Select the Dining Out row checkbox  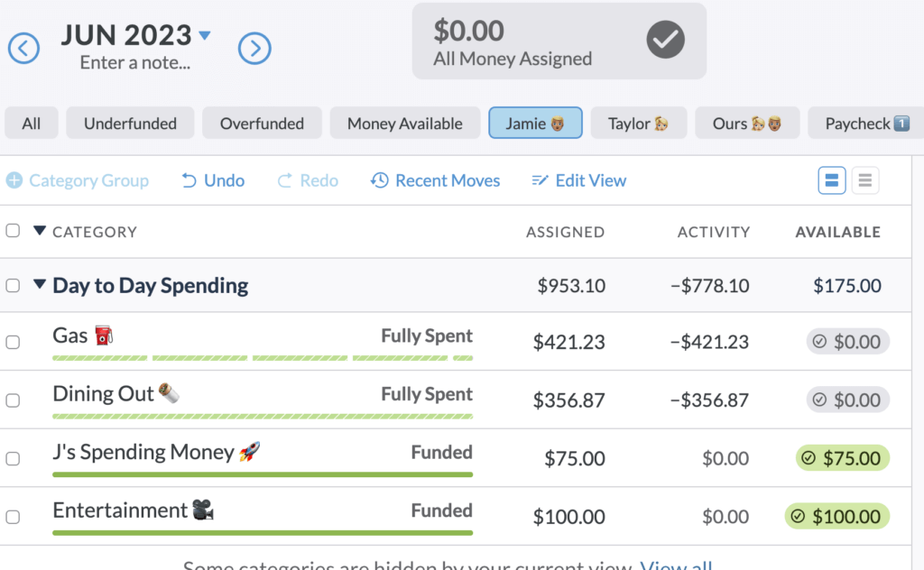pos(13,400)
